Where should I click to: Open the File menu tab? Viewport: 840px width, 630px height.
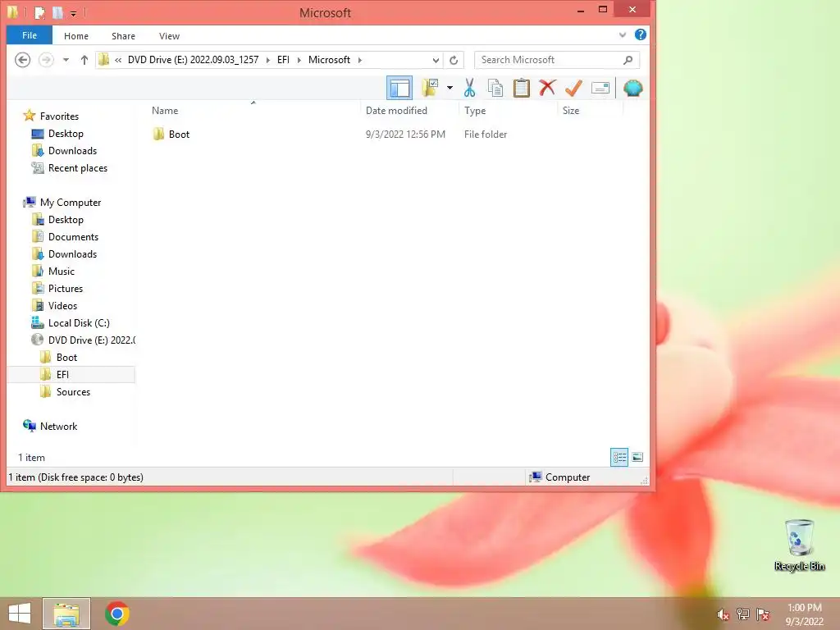click(x=30, y=35)
